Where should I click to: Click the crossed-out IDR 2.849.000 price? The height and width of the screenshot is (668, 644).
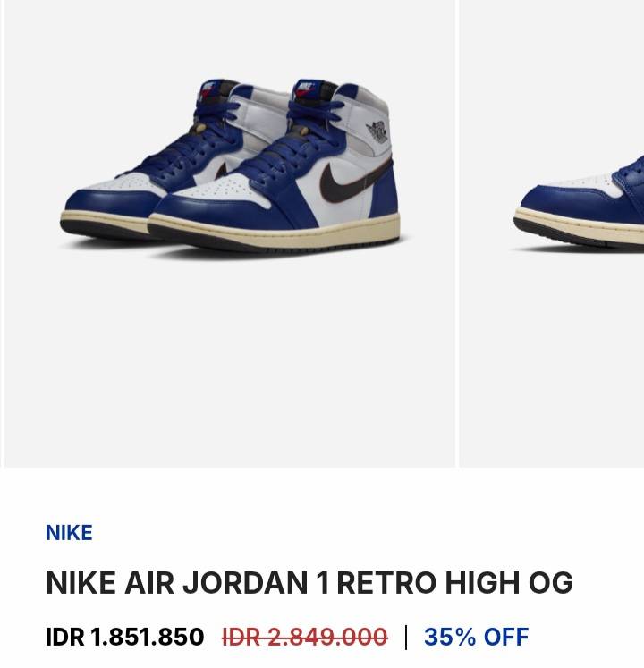pyautogui.click(x=305, y=637)
